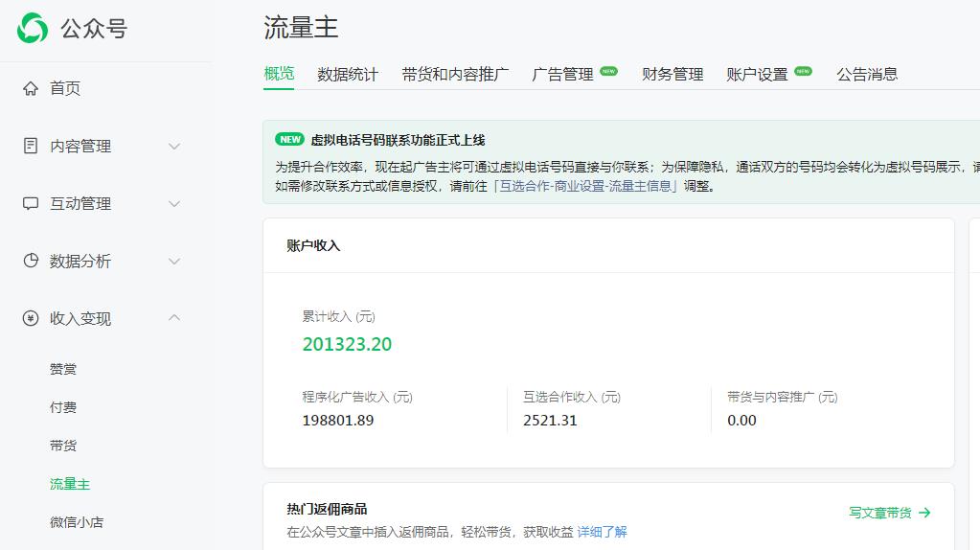980x550 pixels.
Task: Click the chat bubble icon beside 互动管理
Action: pos(31,203)
